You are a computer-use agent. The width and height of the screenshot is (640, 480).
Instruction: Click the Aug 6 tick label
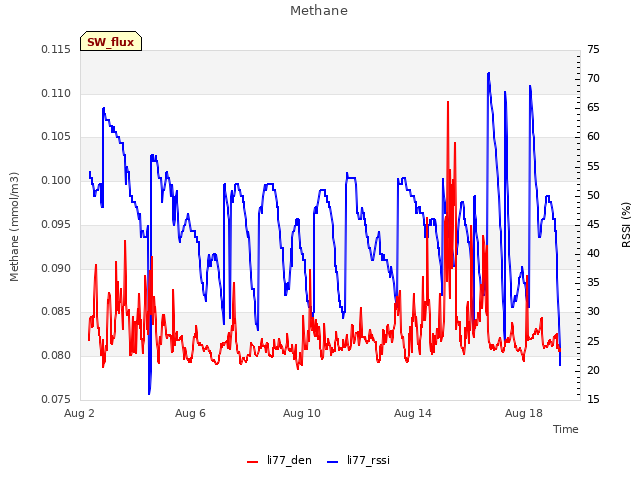pyautogui.click(x=190, y=413)
